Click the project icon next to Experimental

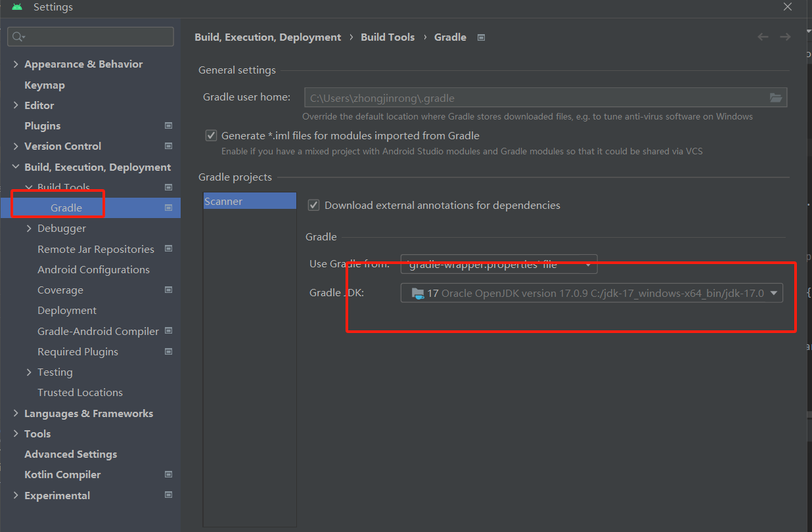(168, 495)
